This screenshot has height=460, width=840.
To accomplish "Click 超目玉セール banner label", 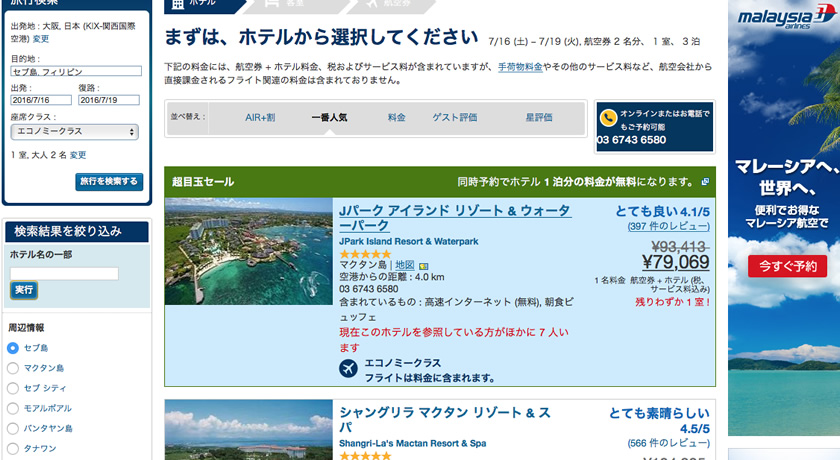I will (203, 182).
